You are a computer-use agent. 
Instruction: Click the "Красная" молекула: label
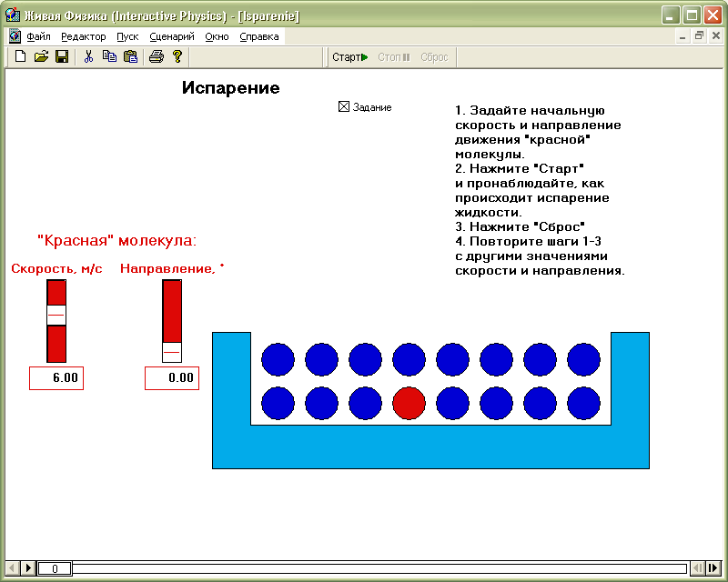coord(117,240)
